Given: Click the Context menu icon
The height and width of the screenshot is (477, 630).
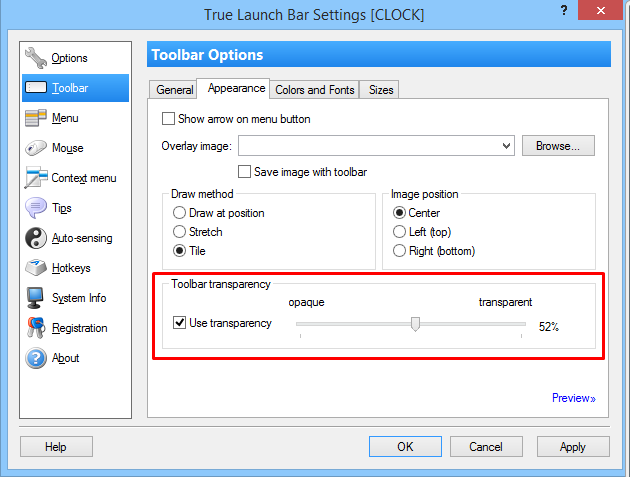Looking at the screenshot, I should pos(36,178).
